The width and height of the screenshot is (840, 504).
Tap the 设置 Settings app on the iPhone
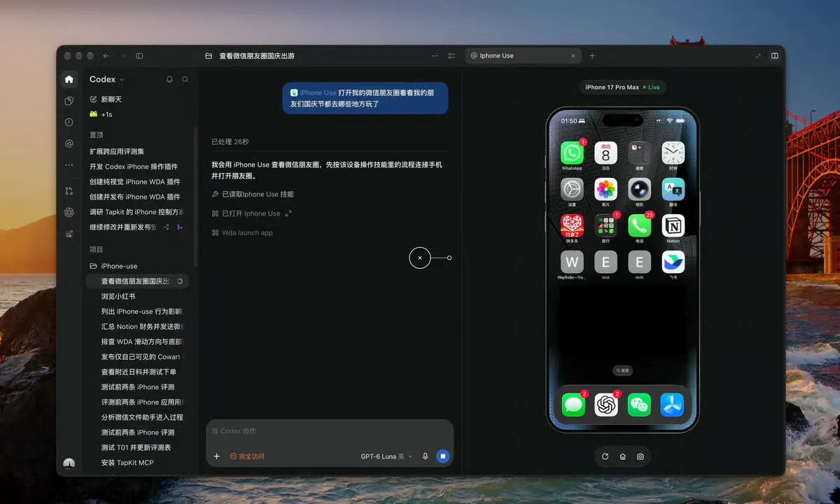(x=572, y=189)
